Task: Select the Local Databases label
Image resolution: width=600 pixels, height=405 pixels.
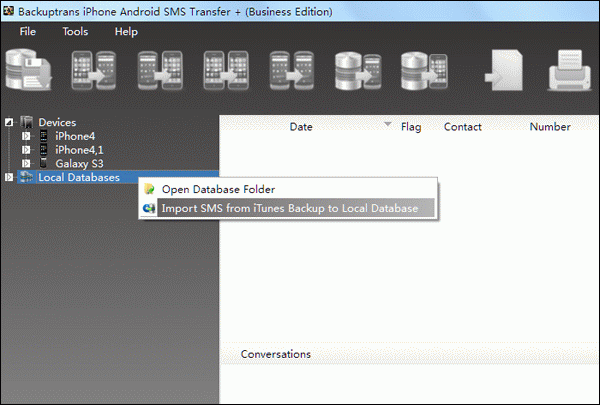Action: (79, 177)
